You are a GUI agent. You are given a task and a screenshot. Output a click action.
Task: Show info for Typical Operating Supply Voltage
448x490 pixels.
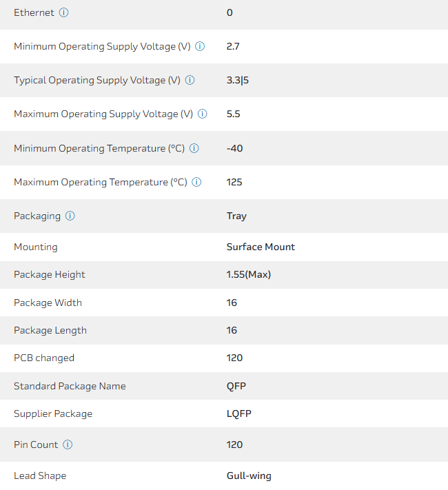click(190, 80)
